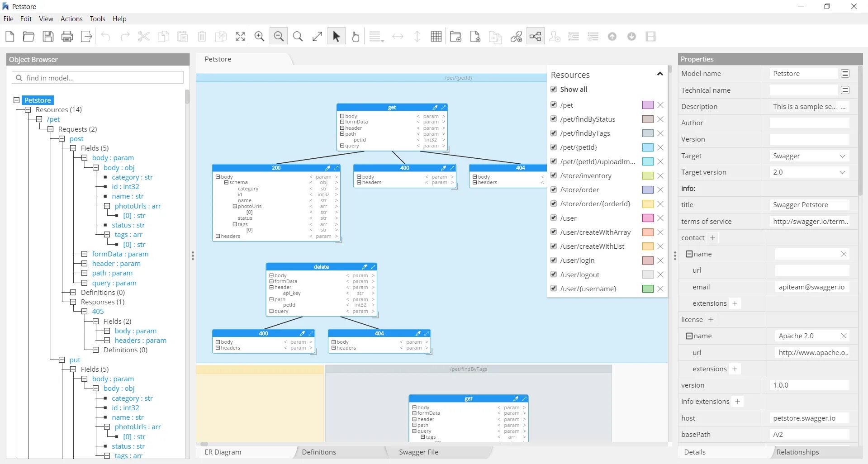The width and height of the screenshot is (868, 464).
Task: Toggle the grid display icon
Action: click(x=436, y=36)
